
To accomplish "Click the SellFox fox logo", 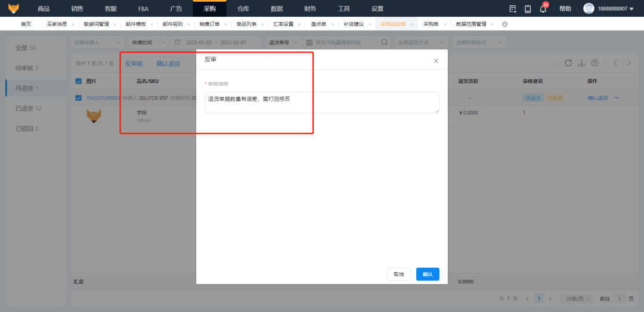I will point(14,8).
